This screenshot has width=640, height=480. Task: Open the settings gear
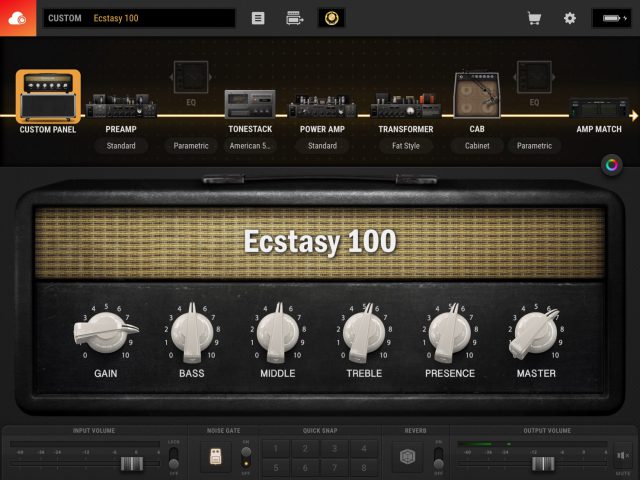point(570,18)
